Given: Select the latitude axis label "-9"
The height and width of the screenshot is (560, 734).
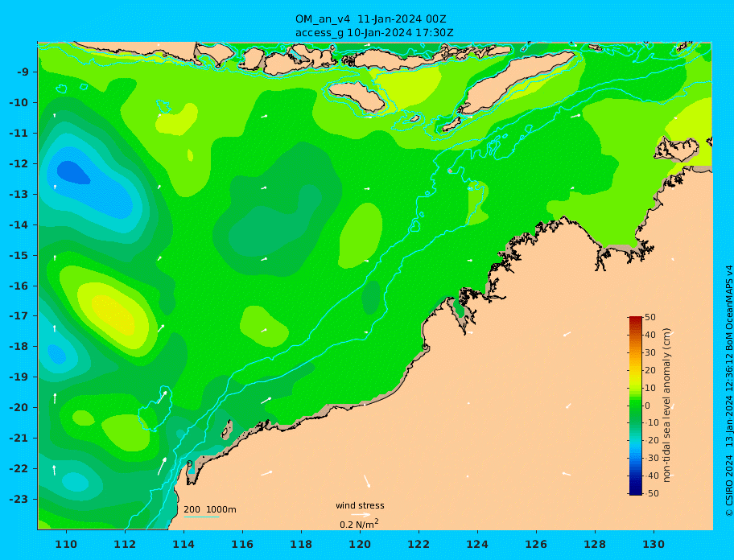Looking at the screenshot, I should coord(23,72).
